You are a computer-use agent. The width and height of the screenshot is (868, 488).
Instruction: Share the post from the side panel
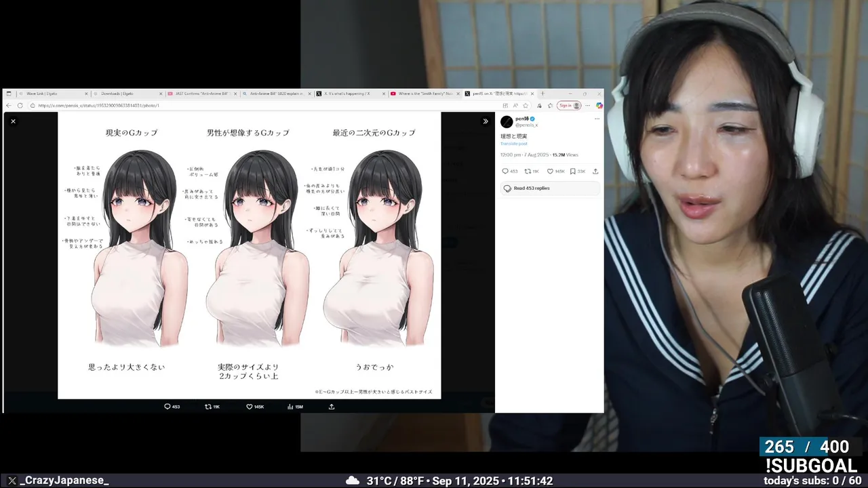[x=595, y=171]
